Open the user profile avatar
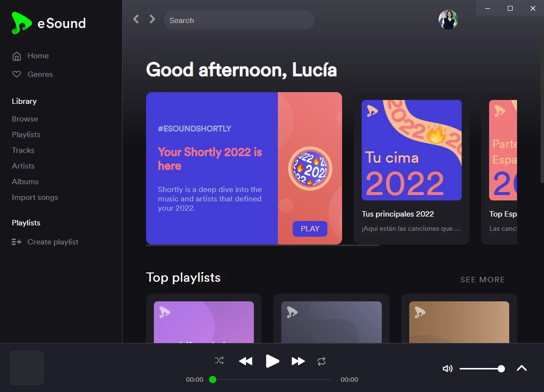The width and height of the screenshot is (544, 392). [x=448, y=20]
